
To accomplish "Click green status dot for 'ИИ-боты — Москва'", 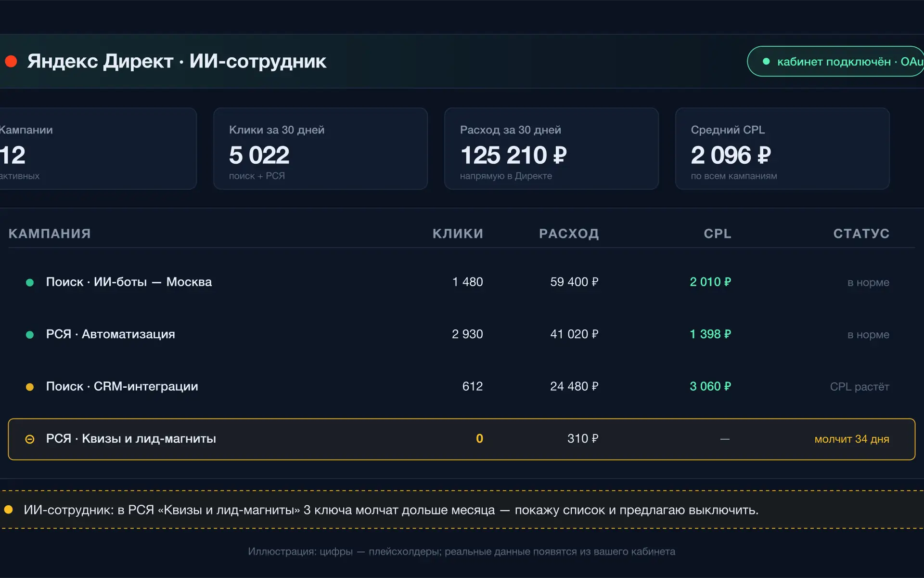I will 30,282.
